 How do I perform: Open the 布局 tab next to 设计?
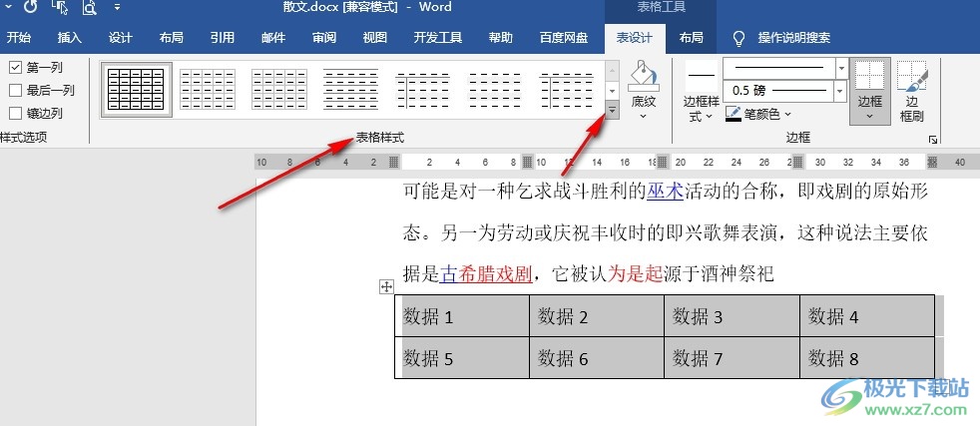(171, 38)
